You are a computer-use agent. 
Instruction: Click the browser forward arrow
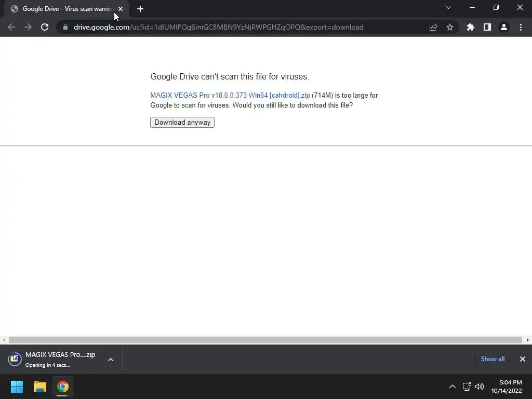point(28,27)
